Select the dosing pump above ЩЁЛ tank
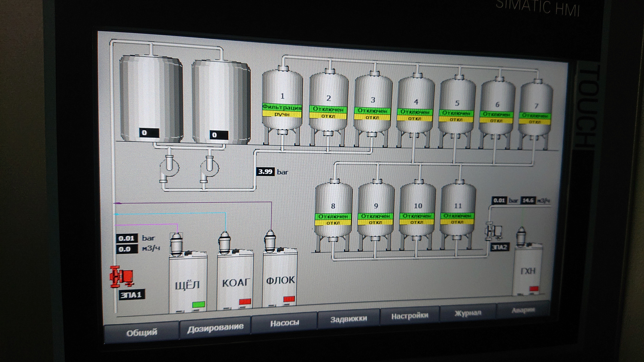 pos(177,244)
